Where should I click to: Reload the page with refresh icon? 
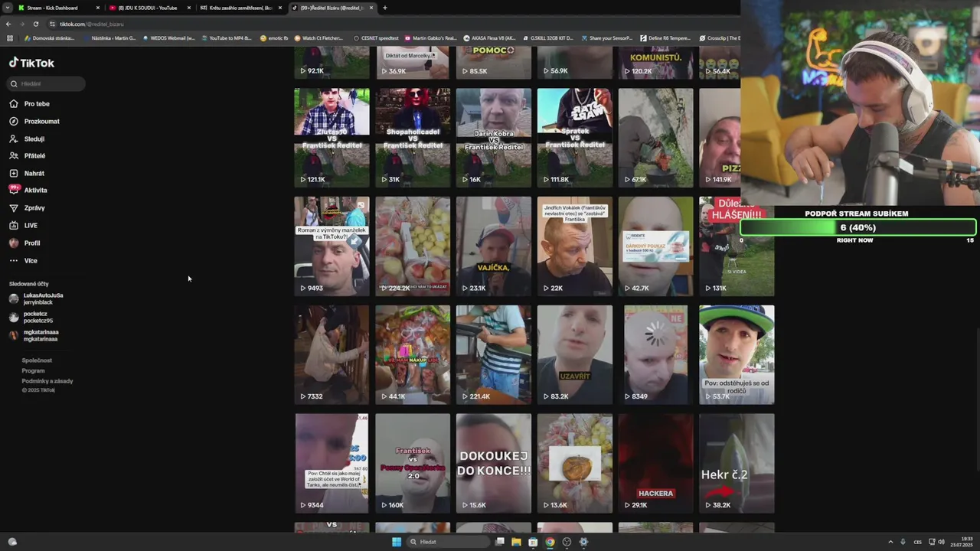(35, 24)
